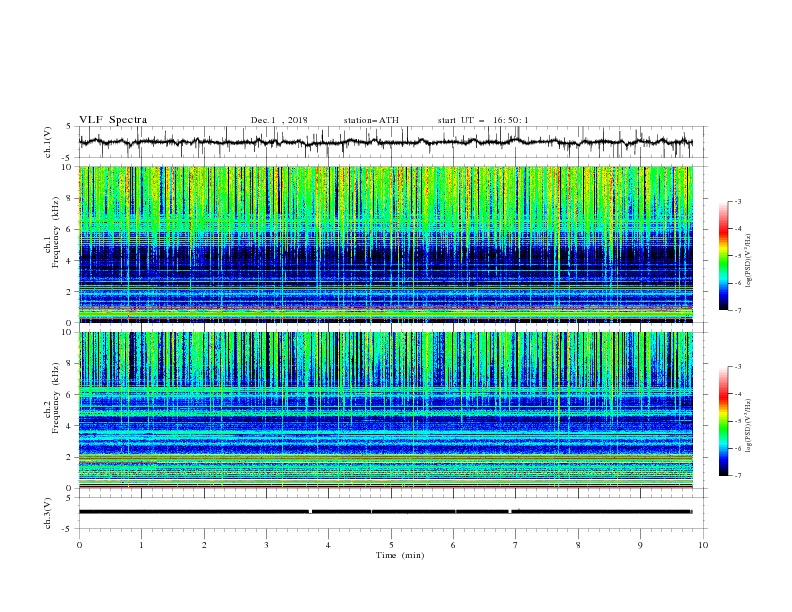Click the ch.3 trace gap near 6.9 min
Viewport: 792px width, 612px height.
(510, 512)
